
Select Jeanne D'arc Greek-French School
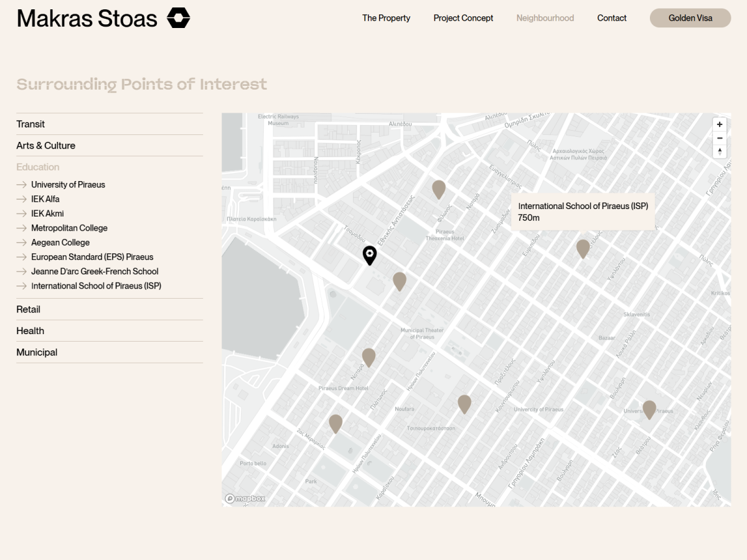(95, 271)
